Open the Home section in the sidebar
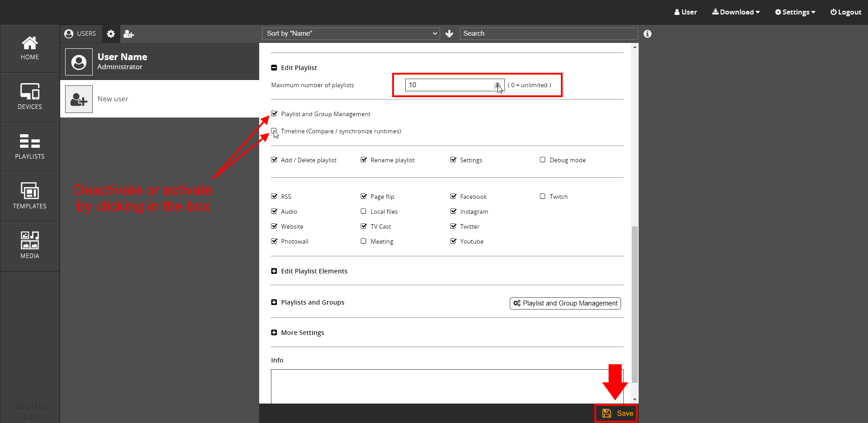 pyautogui.click(x=30, y=48)
